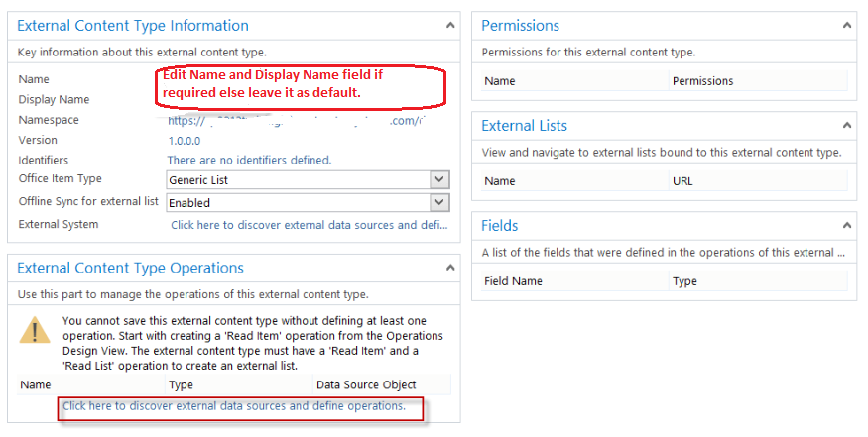Click 'There are no identifiers defined' link
Viewport: 868px width, 437px height.
point(249,160)
